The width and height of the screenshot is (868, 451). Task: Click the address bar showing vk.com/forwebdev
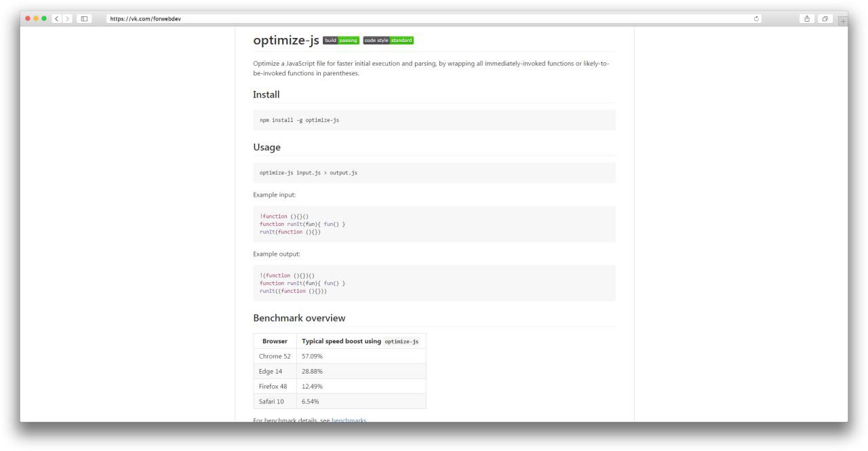pyautogui.click(x=434, y=18)
